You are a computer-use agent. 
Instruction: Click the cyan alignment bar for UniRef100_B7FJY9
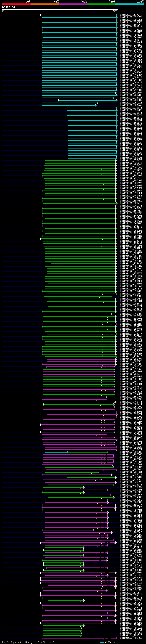[x=79, y=15]
